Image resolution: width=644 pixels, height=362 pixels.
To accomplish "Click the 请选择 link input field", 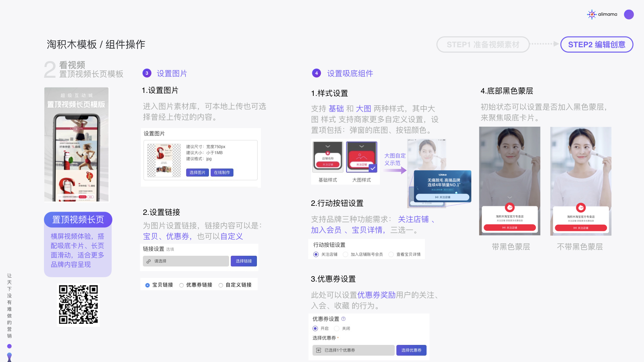I will click(x=186, y=261).
